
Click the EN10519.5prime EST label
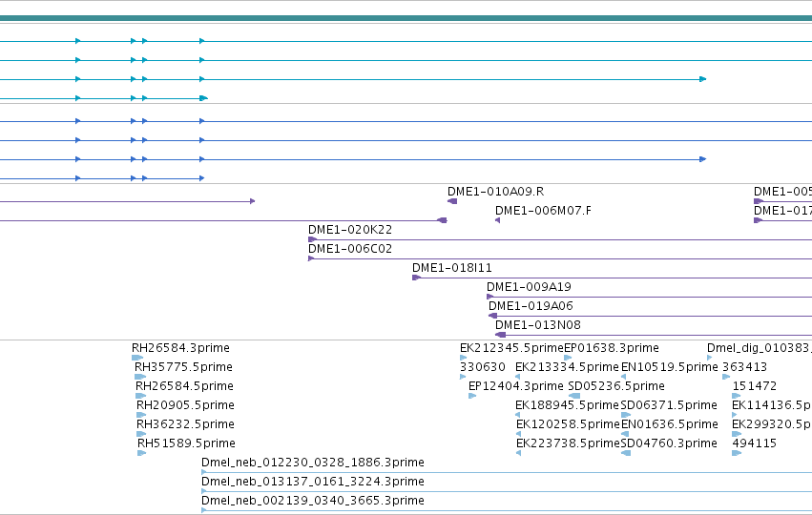(x=670, y=367)
